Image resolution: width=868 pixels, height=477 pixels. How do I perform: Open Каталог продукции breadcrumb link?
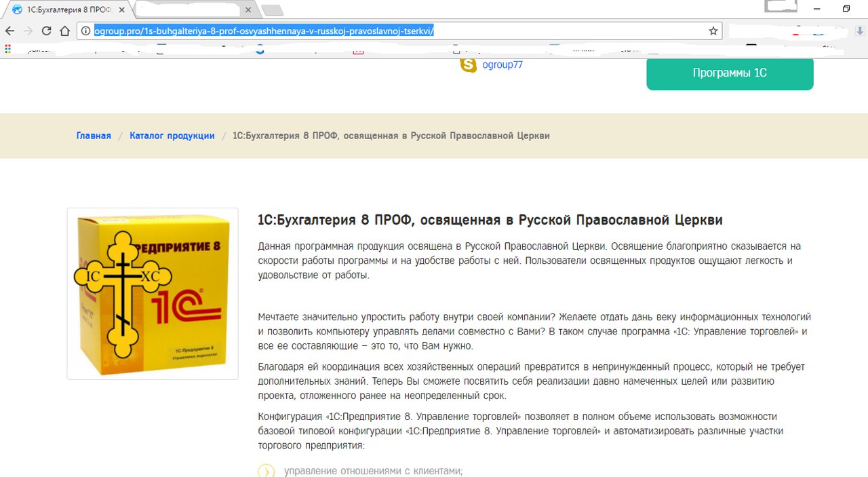(x=172, y=136)
